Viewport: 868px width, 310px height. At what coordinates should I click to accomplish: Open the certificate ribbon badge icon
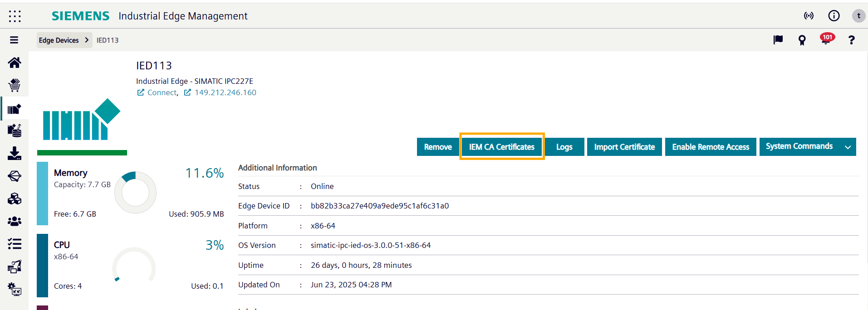[x=802, y=40]
